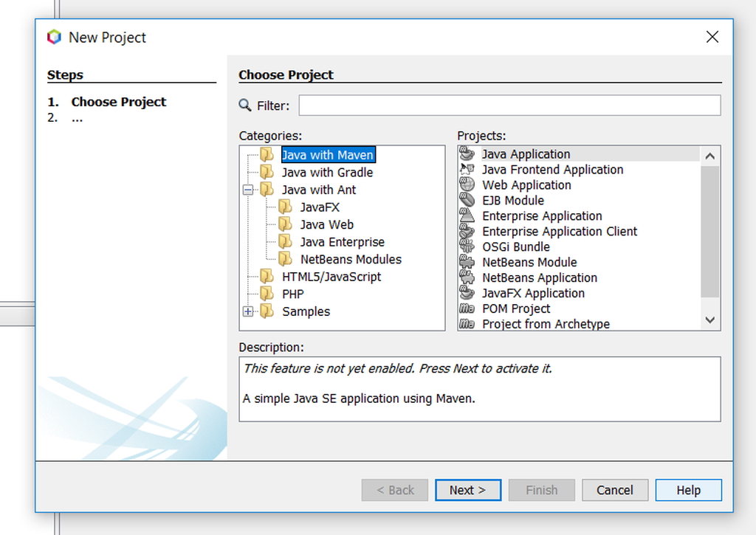Select the EJB Module icon

(x=466, y=200)
